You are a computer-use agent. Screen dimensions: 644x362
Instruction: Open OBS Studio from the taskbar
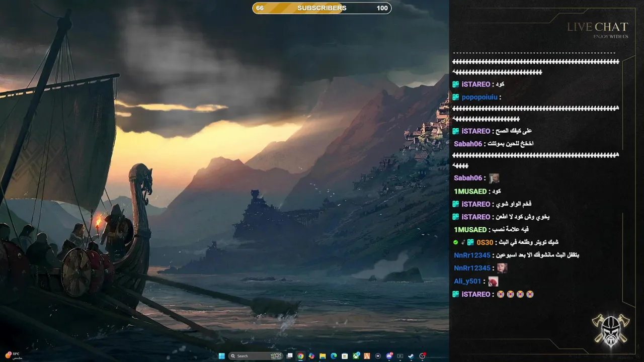(422, 356)
